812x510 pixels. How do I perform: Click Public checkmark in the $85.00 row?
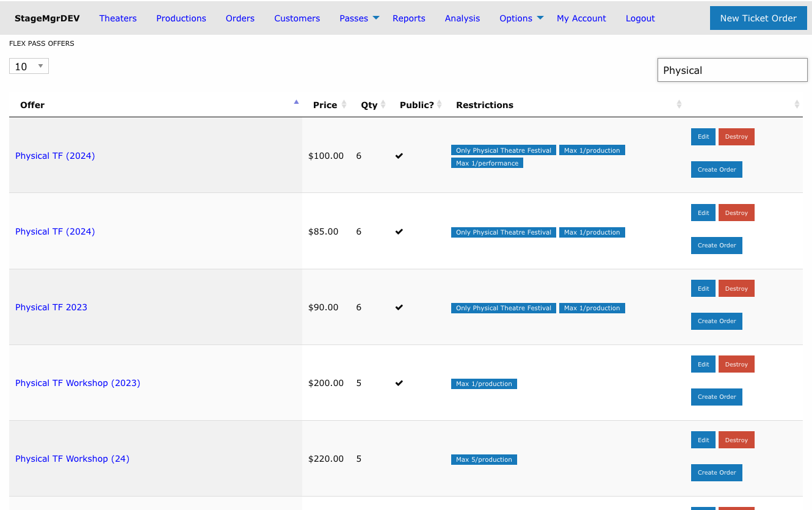tap(399, 231)
